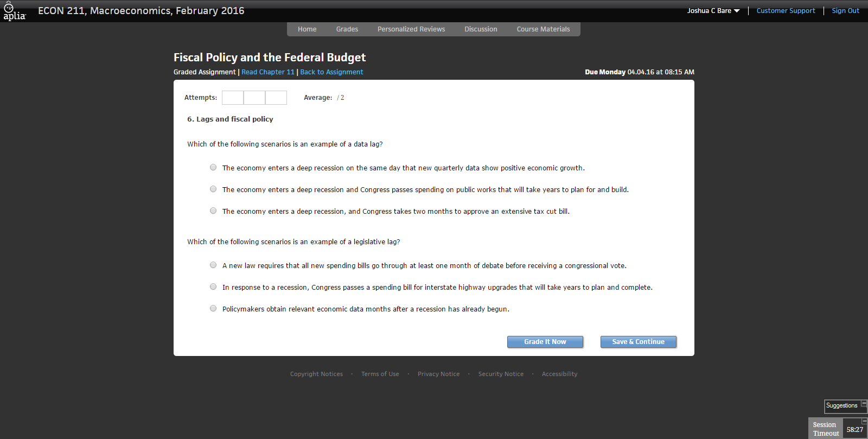Click the data lag question text
Viewport: 868px width, 439px height.
pos(285,144)
